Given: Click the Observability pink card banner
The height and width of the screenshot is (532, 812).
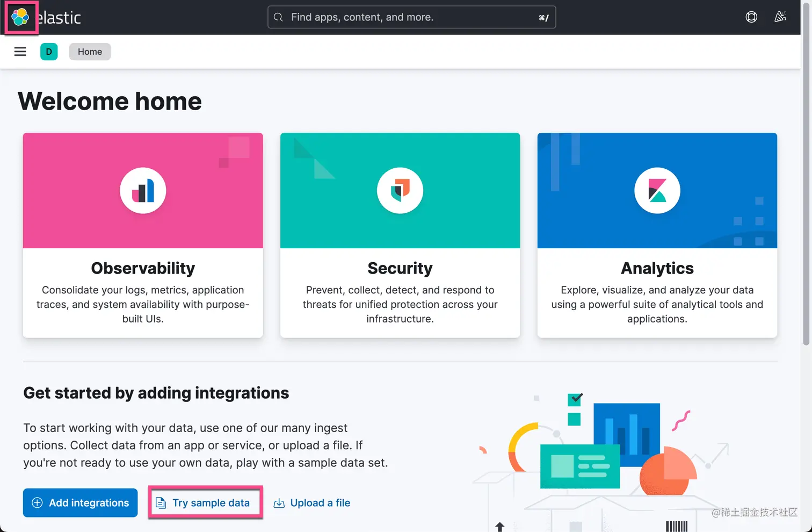Looking at the screenshot, I should (x=143, y=191).
